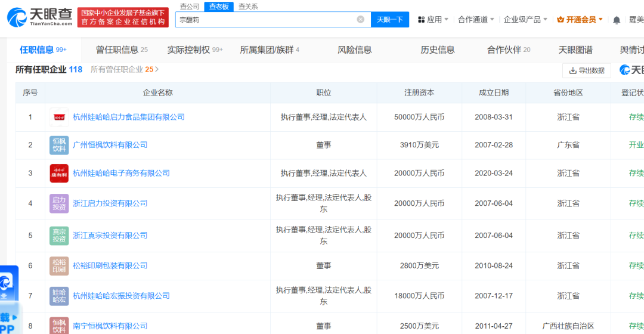Open the 开通会员 membership dropdown
This screenshot has height=334, width=644.
point(580,20)
